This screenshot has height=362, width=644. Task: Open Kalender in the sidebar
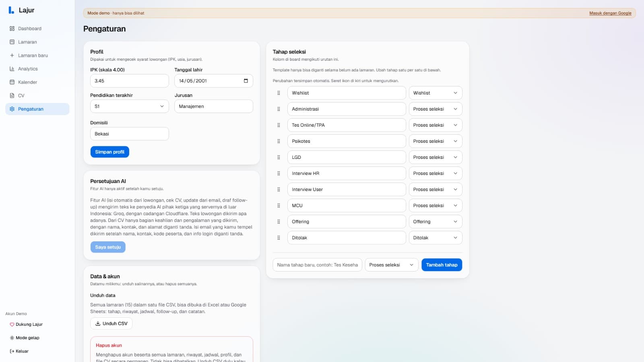(x=37, y=82)
